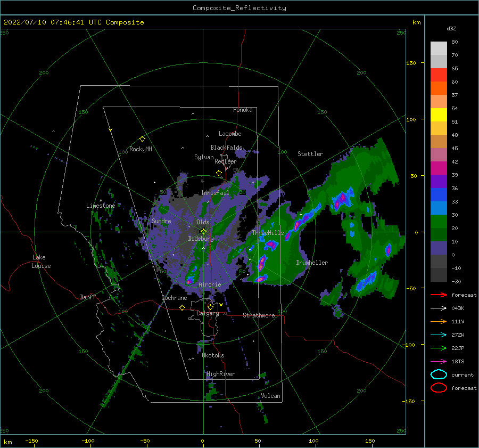Click the ThreeHills city label

click(268, 233)
